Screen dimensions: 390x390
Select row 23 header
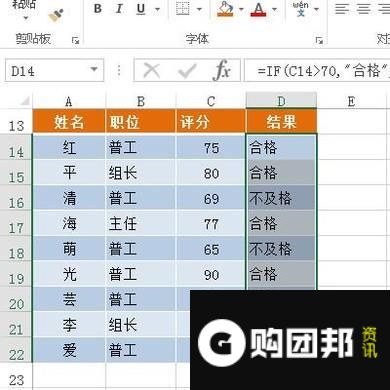pyautogui.click(x=16, y=376)
